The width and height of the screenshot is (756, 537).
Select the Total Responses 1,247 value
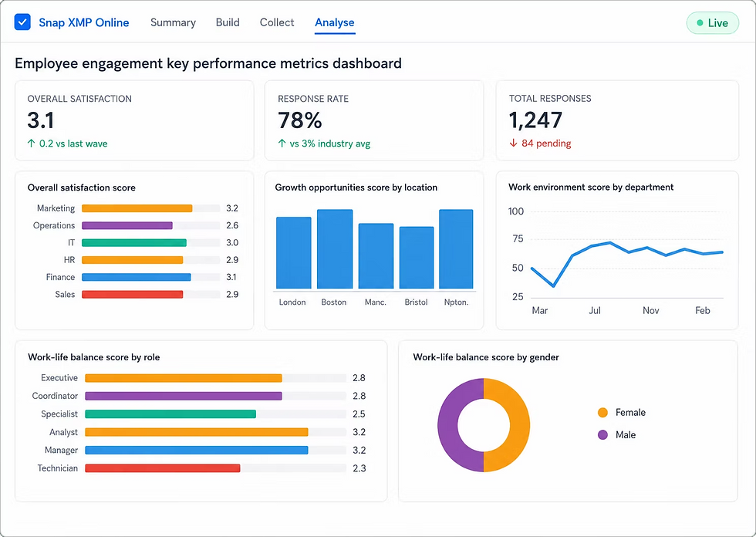click(x=535, y=120)
